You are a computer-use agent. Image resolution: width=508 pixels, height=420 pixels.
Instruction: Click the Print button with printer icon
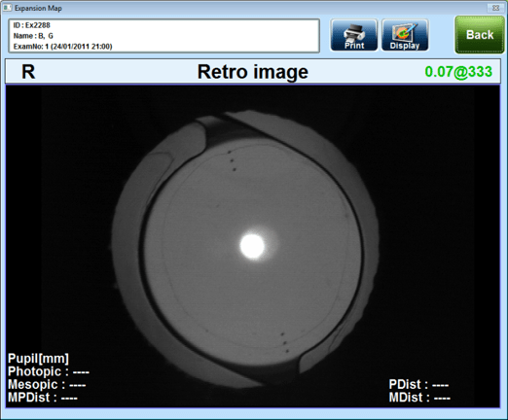tap(354, 35)
